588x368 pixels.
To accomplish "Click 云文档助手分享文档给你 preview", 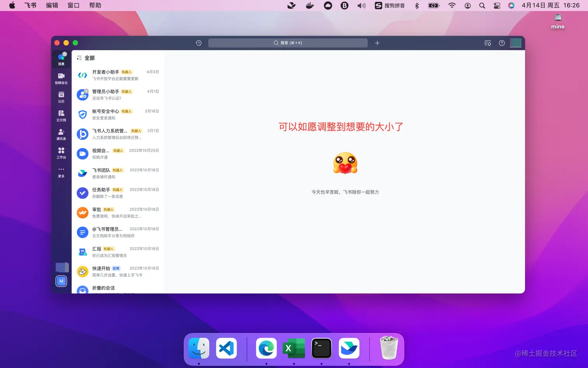I will pyautogui.click(x=113, y=236).
